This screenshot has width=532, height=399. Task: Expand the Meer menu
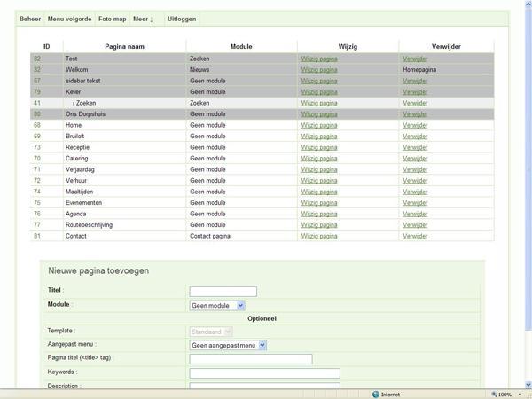143,19
